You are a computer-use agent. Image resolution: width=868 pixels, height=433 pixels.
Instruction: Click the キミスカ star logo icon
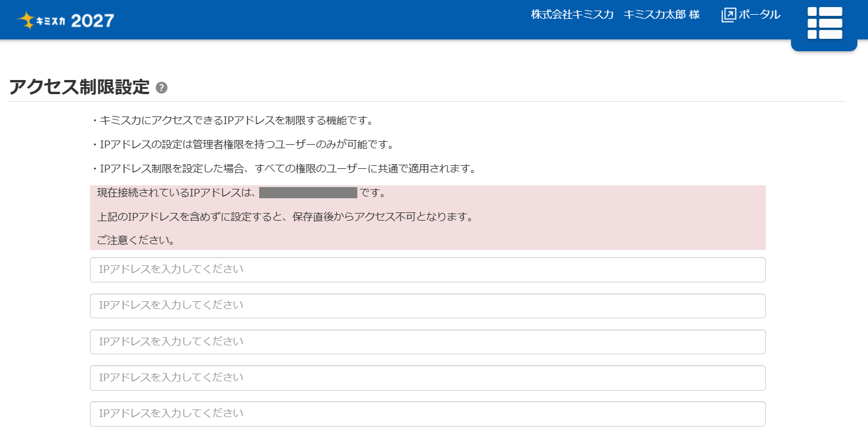click(26, 21)
